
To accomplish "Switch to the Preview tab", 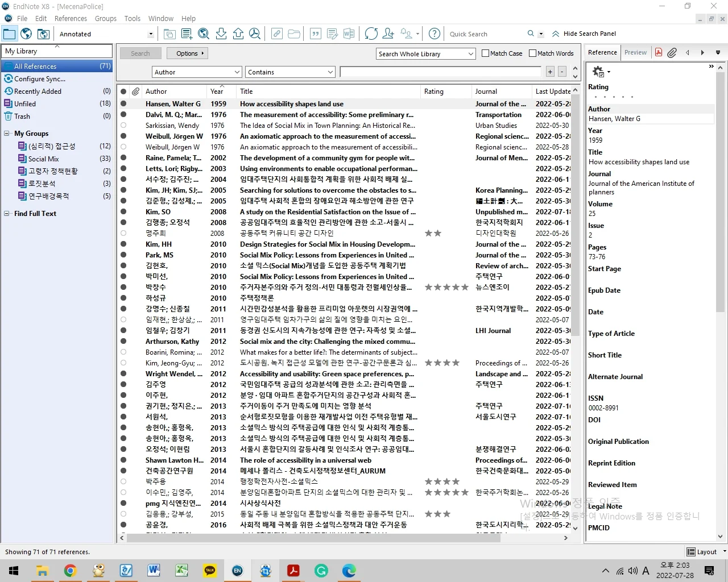I will tap(635, 52).
